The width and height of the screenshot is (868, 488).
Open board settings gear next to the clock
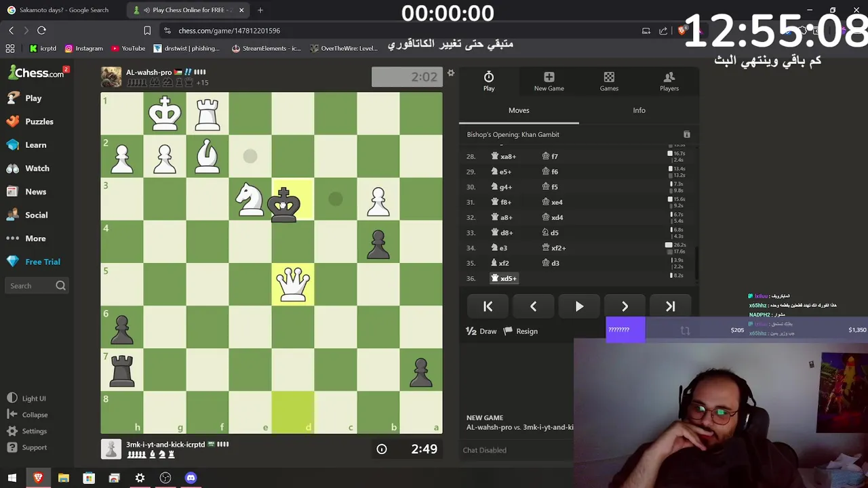(x=450, y=73)
